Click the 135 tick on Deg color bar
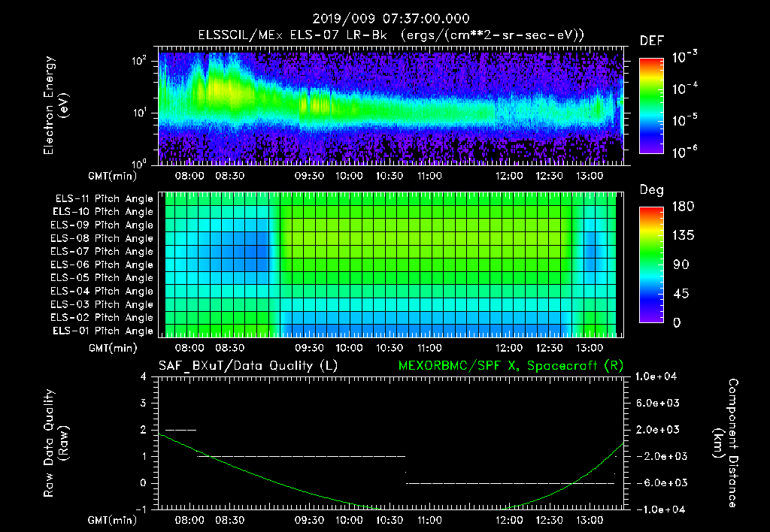This screenshot has height=532, width=770. click(683, 236)
